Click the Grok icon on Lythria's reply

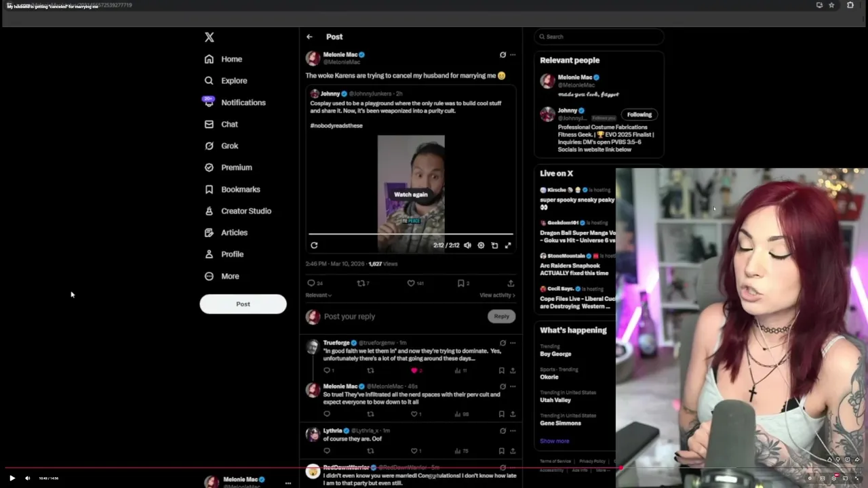pyautogui.click(x=502, y=430)
